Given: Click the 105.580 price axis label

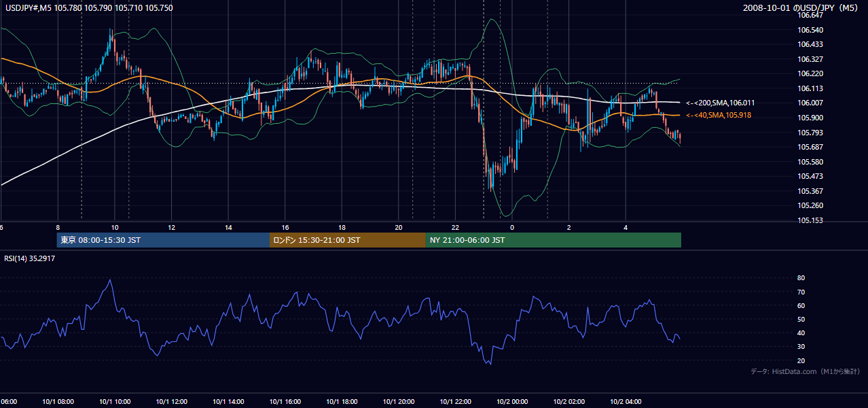Looking at the screenshot, I should click(x=811, y=162).
